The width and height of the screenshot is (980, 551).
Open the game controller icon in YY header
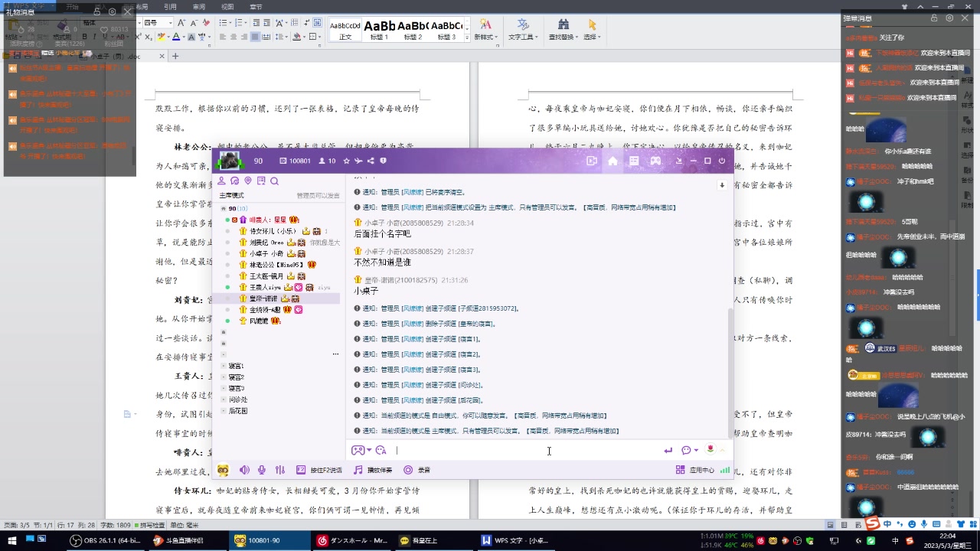[655, 161]
